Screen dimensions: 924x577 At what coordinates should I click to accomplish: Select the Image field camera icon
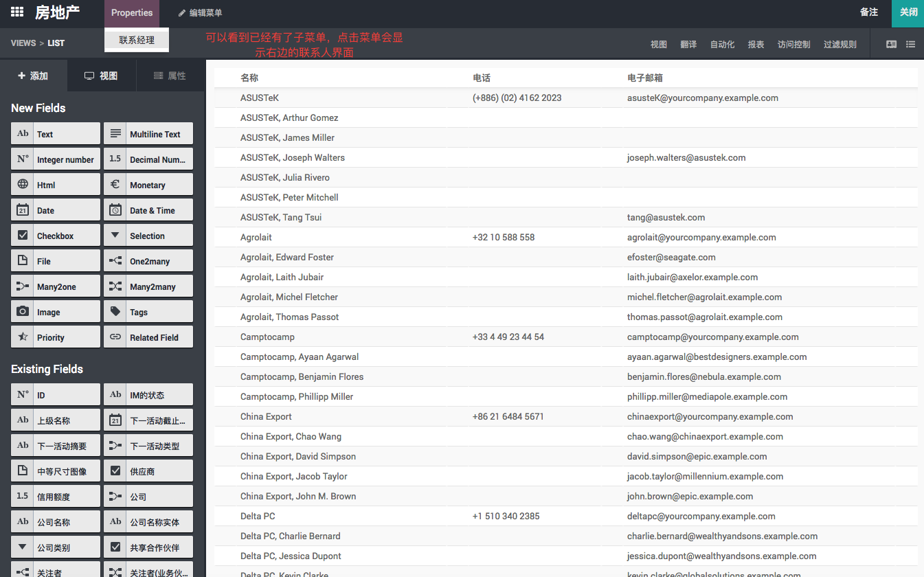point(23,312)
